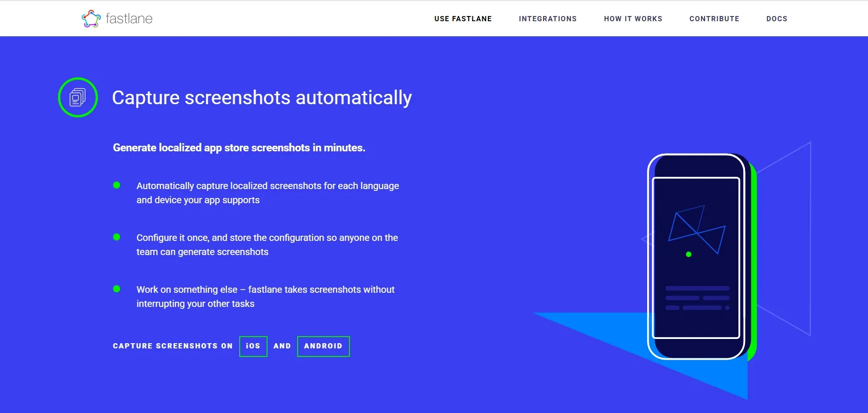Open the USE FASTLANE menu item
This screenshot has height=413, width=868.
[x=463, y=19]
